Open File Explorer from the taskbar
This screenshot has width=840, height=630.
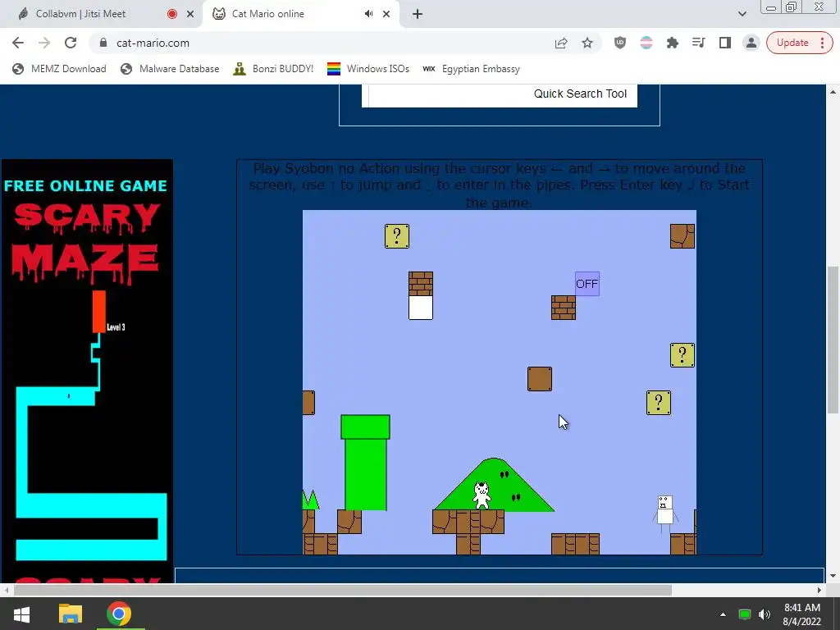point(71,614)
